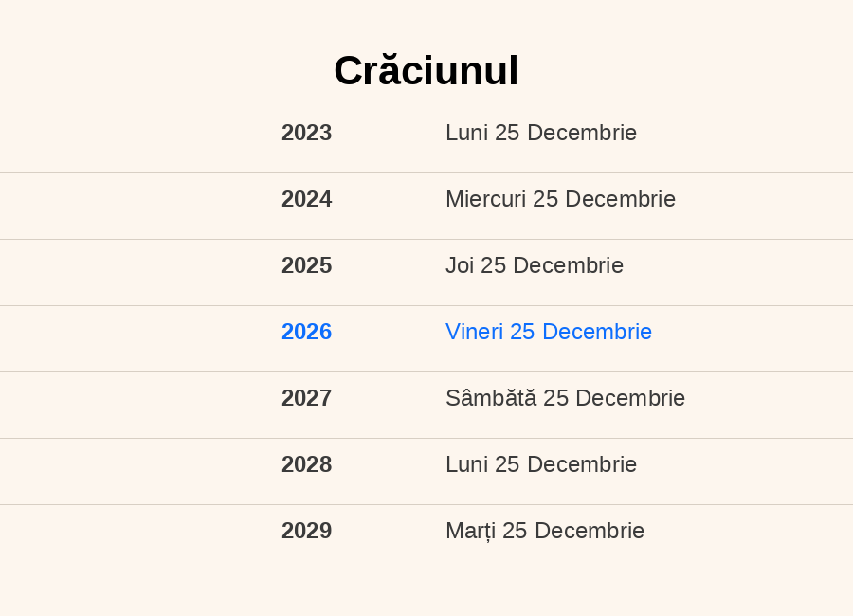Image resolution: width=853 pixels, height=616 pixels.
Task: Click the word Joi in the 2025 row
Action: 460,265
